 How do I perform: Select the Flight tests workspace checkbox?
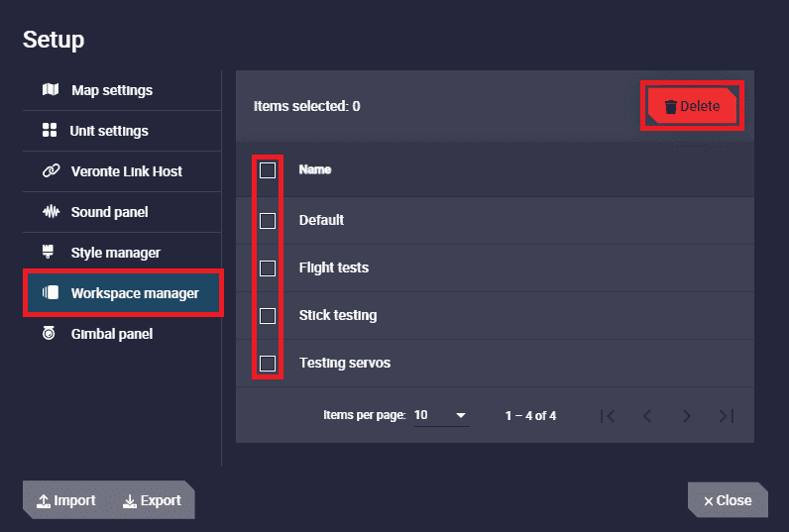[268, 267]
